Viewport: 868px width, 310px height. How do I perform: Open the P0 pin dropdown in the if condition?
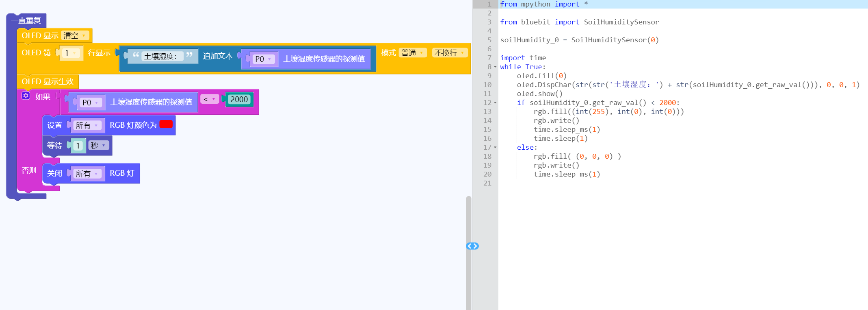[90, 103]
